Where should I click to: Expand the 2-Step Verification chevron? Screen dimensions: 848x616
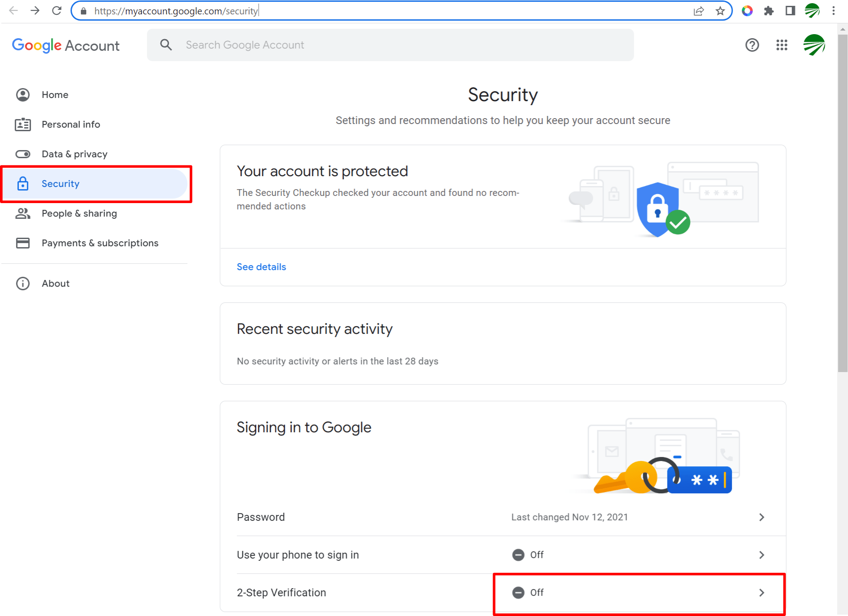point(762,593)
